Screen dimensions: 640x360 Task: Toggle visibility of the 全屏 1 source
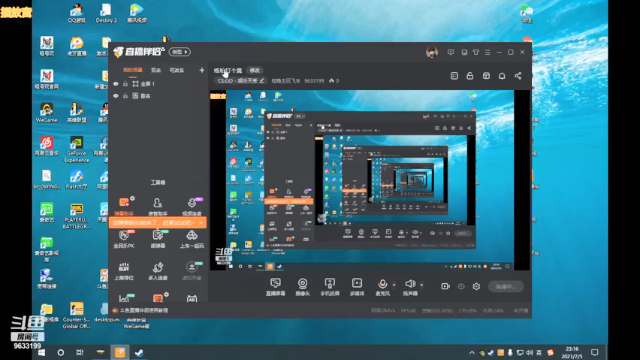116,84
